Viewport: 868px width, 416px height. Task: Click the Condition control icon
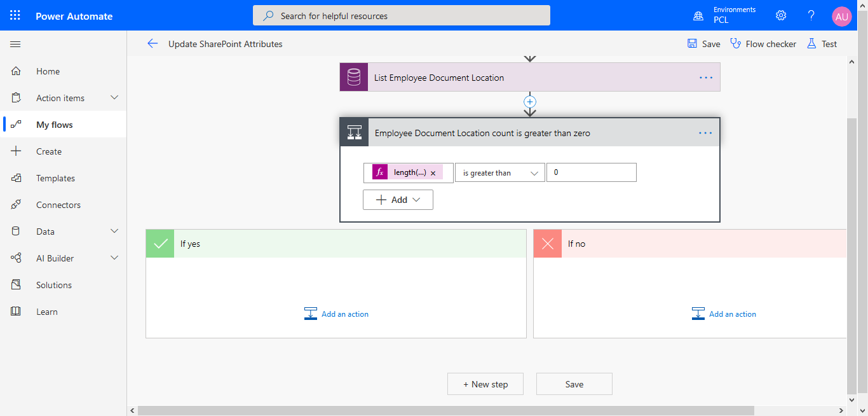click(x=354, y=132)
